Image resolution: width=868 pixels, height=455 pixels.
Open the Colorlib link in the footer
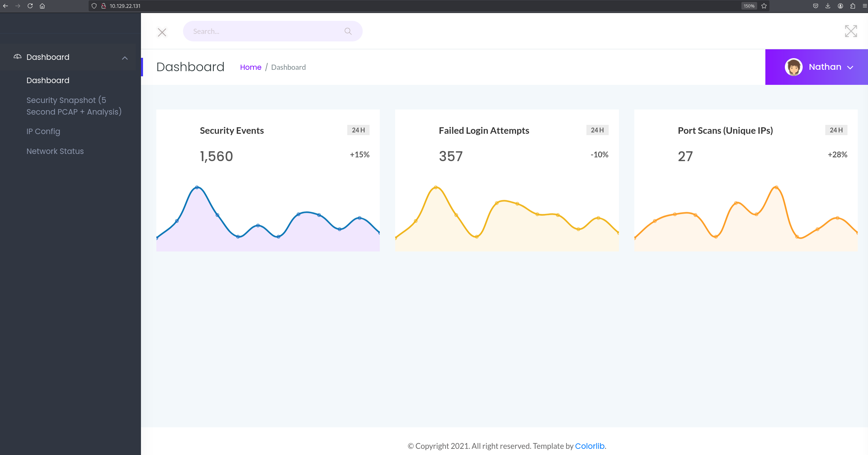point(589,446)
